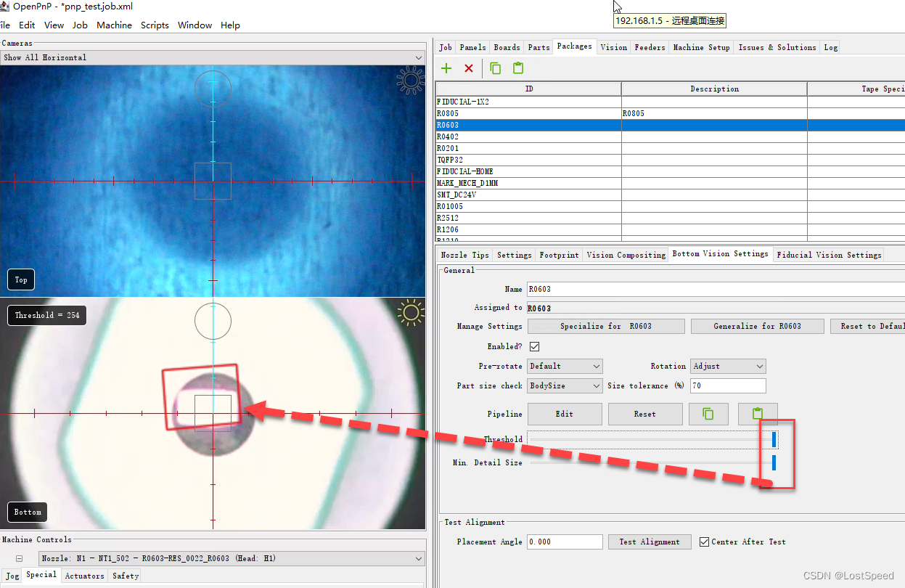This screenshot has width=905, height=588.
Task: Select the SMT_DC24V package row
Action: (670, 195)
